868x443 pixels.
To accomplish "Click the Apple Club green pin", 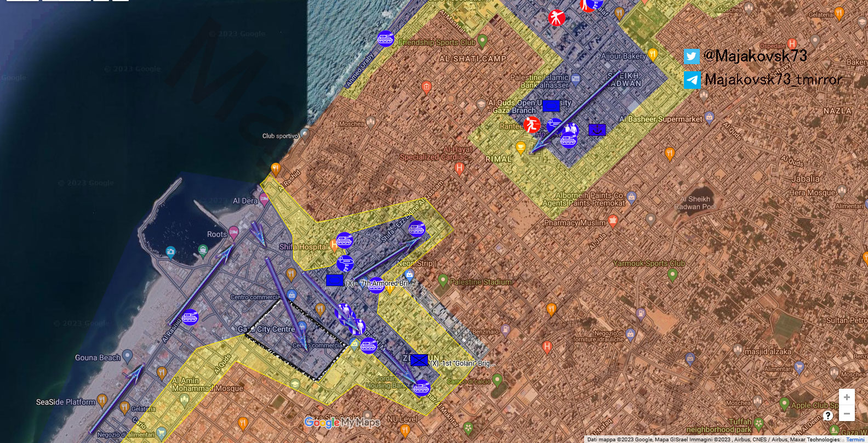I will pos(785,405).
